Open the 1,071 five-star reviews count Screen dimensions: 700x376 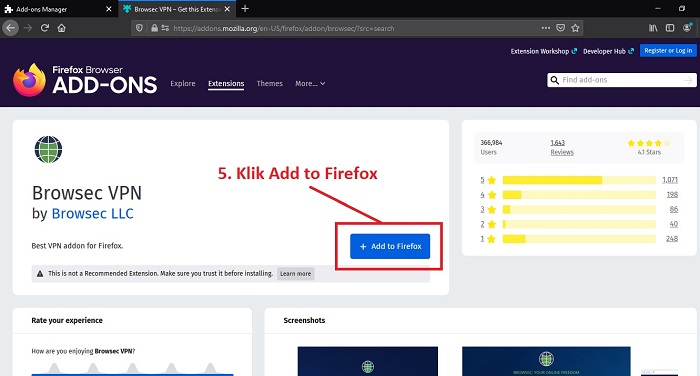click(670, 180)
